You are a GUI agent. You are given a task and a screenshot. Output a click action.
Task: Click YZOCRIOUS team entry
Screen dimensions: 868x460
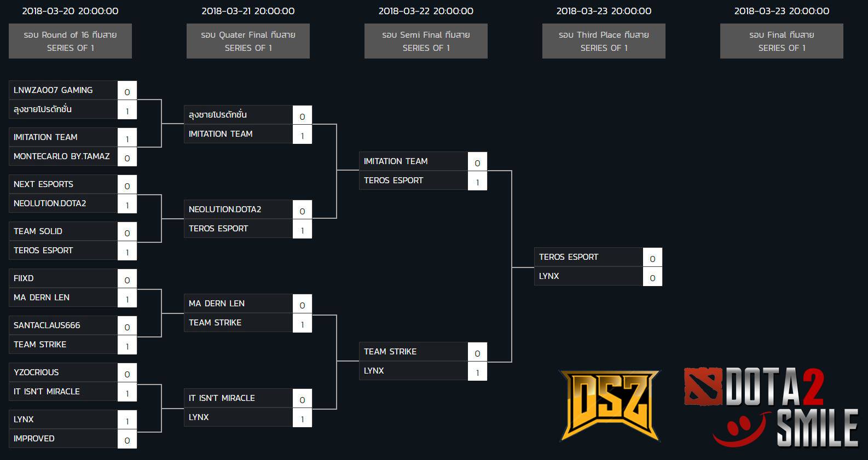coord(63,372)
